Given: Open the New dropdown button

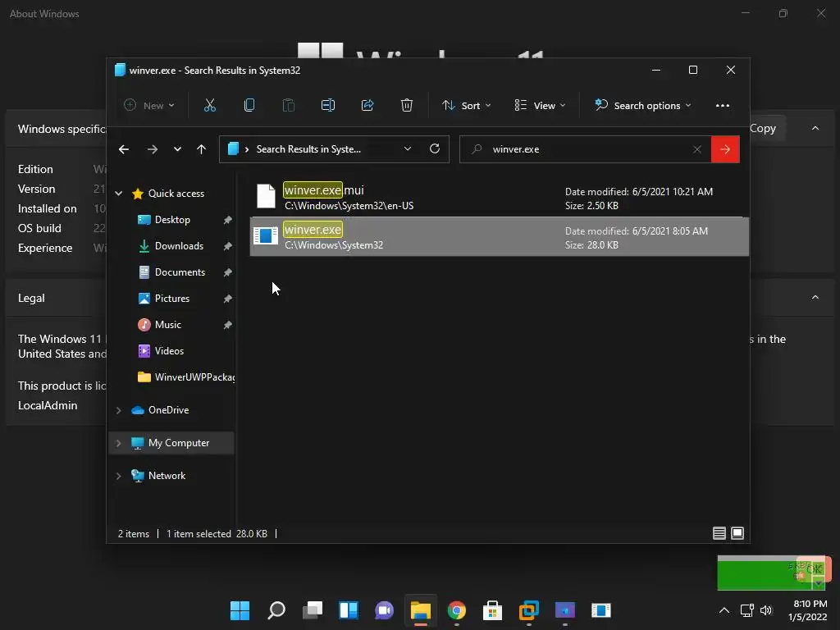Looking at the screenshot, I should 149,106.
